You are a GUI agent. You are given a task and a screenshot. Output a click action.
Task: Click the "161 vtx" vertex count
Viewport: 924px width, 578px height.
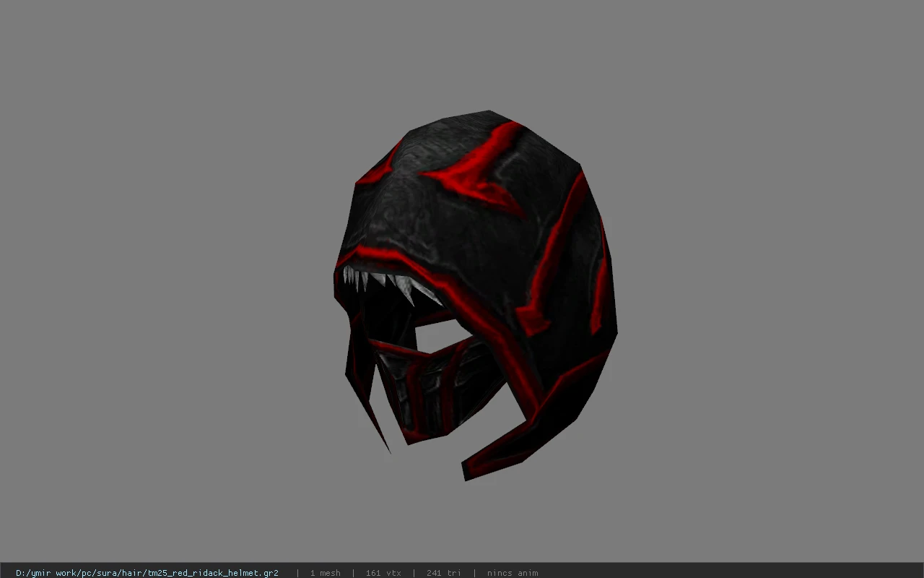tap(383, 573)
